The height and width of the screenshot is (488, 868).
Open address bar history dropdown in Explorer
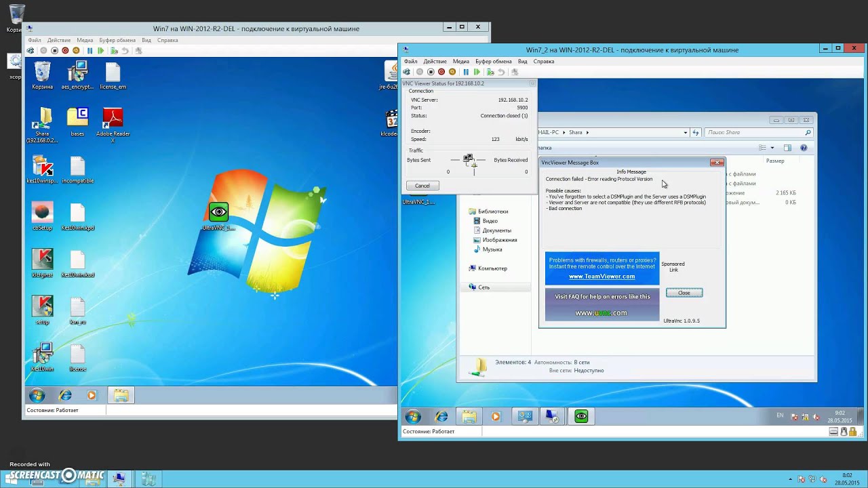pos(686,133)
